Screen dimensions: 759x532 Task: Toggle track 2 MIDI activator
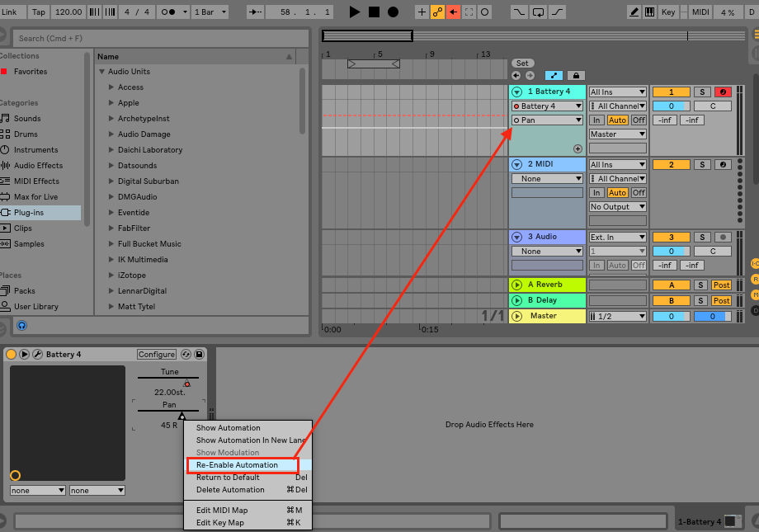(x=671, y=165)
